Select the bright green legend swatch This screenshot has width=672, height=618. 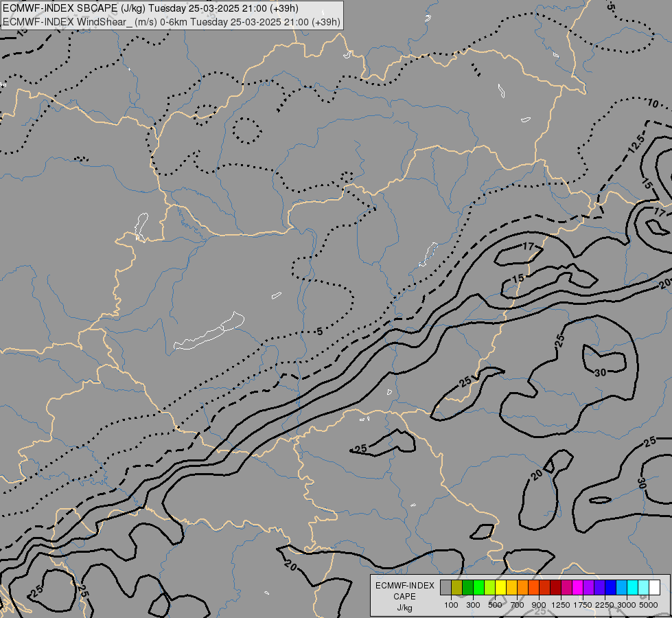point(478,587)
